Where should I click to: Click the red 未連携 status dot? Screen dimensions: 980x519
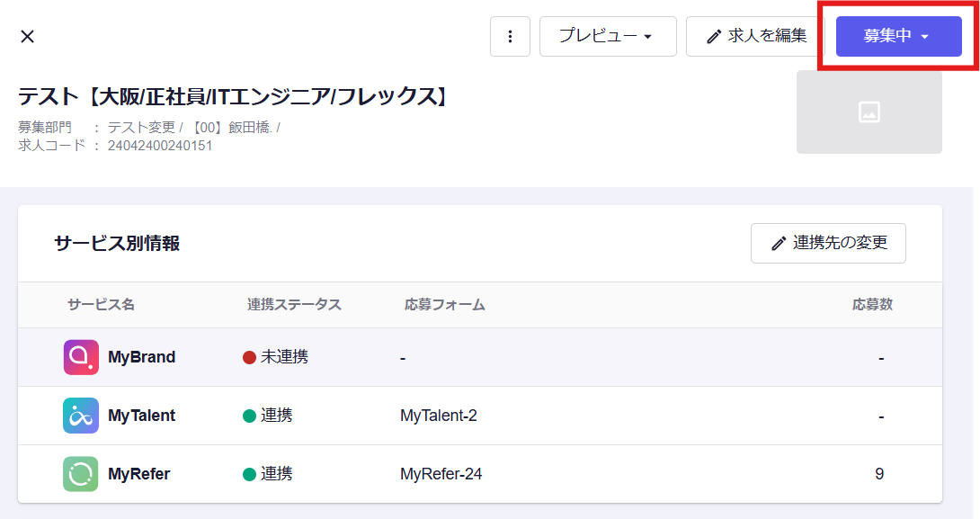pos(250,357)
